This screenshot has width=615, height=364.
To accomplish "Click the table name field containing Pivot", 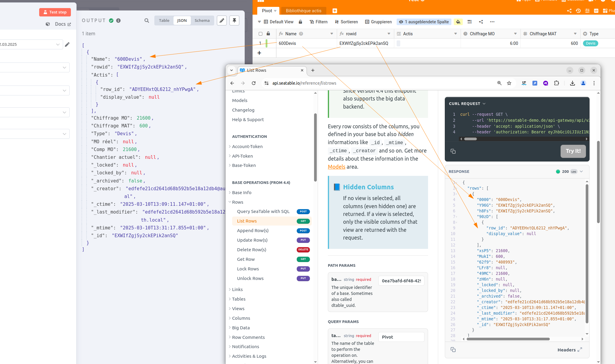I will (401, 337).
